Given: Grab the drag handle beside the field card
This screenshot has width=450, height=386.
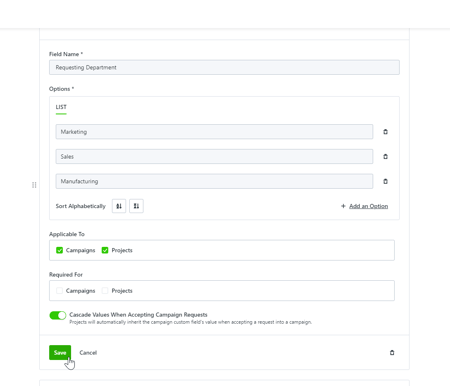Looking at the screenshot, I should click(x=34, y=185).
